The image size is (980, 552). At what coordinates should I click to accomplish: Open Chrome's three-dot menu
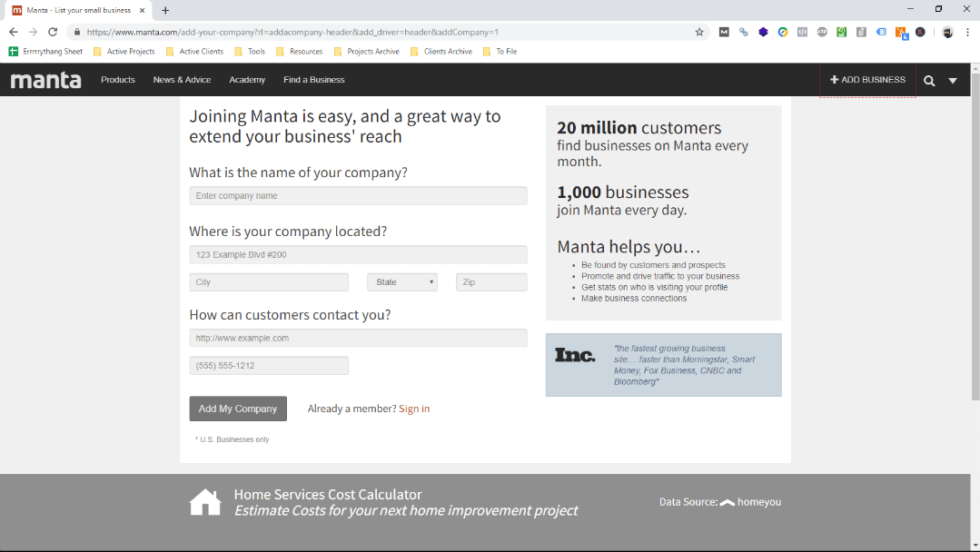[x=968, y=32]
